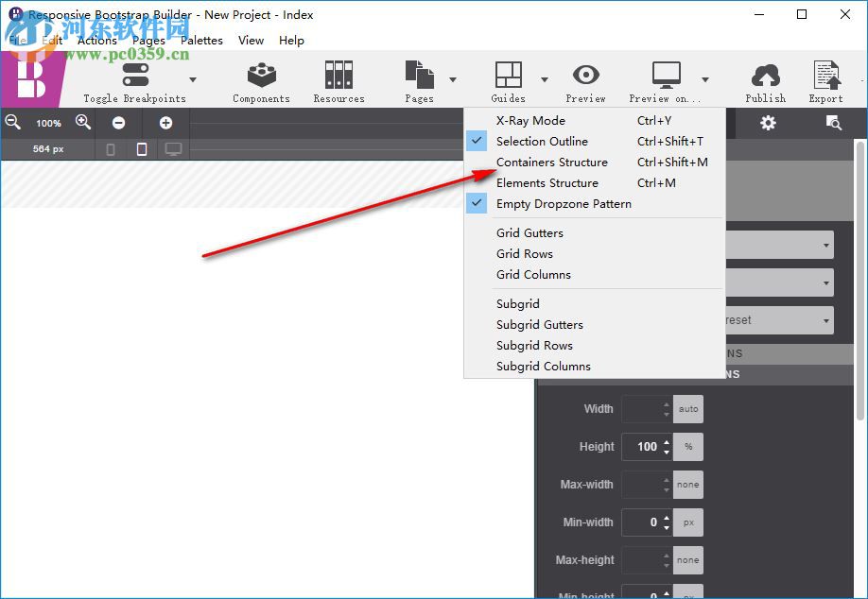868x599 pixels.
Task: Expand Pages dropdown arrow
Action: pyautogui.click(x=453, y=79)
